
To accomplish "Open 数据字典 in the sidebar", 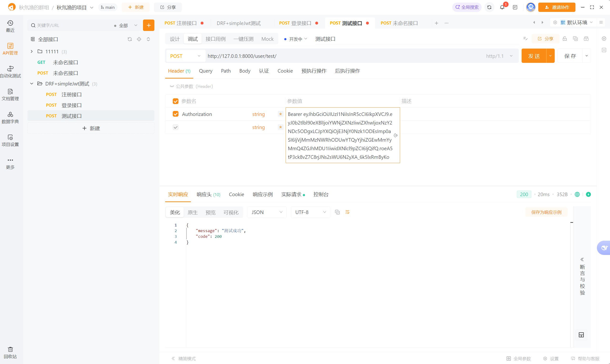I will [x=10, y=118].
